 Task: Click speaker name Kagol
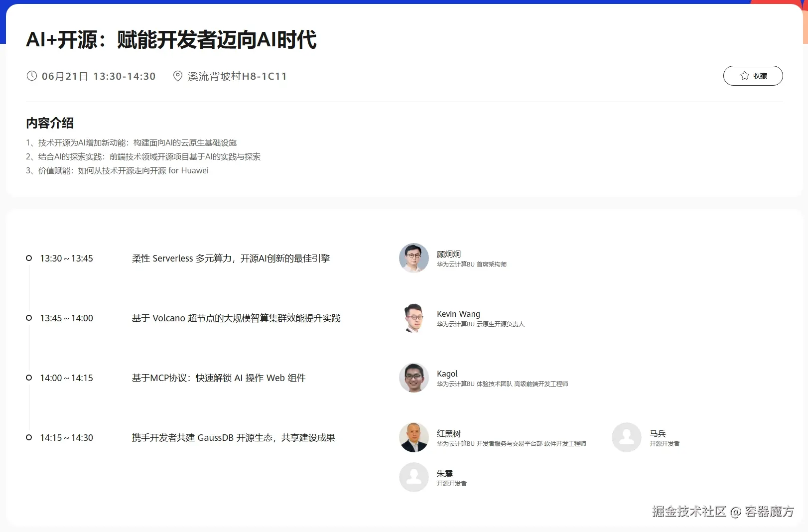447,374
